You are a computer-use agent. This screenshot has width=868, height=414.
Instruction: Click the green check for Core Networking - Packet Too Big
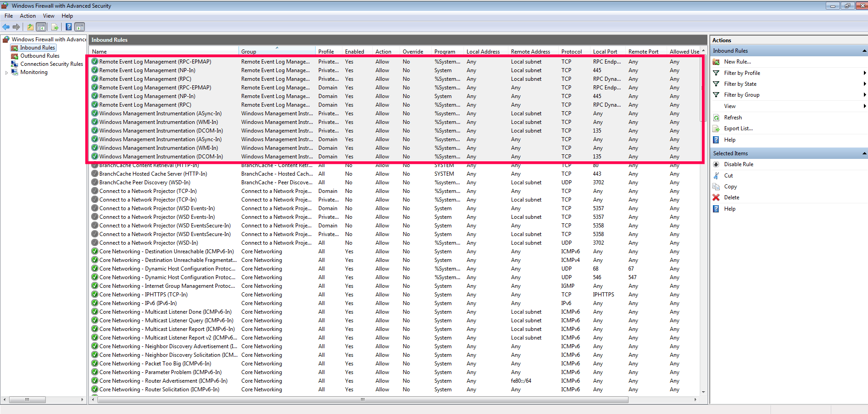coord(95,364)
